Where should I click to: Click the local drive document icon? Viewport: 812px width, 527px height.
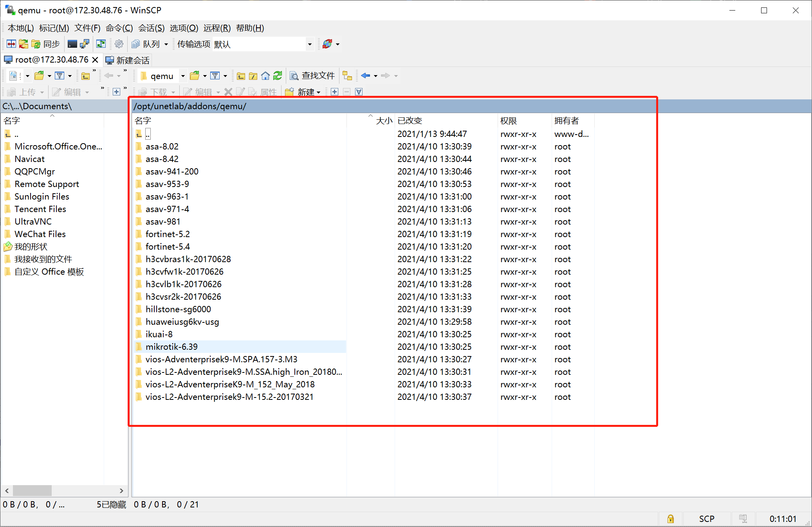[x=13, y=76]
